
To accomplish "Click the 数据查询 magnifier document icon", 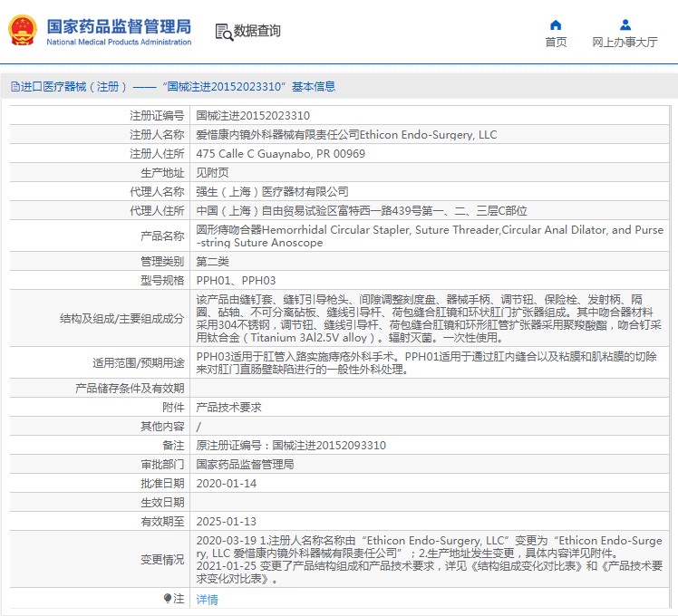I will coord(223,32).
